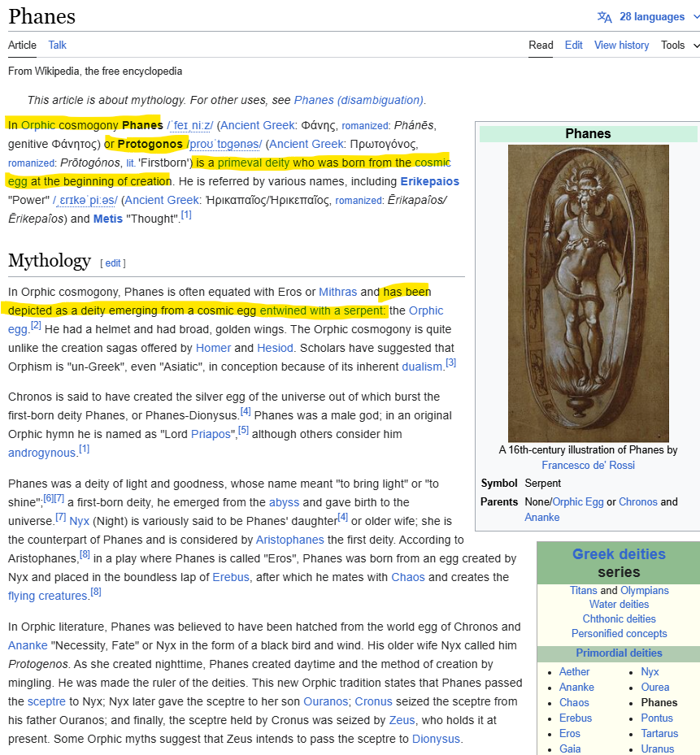Open the dualism link

tap(422, 367)
